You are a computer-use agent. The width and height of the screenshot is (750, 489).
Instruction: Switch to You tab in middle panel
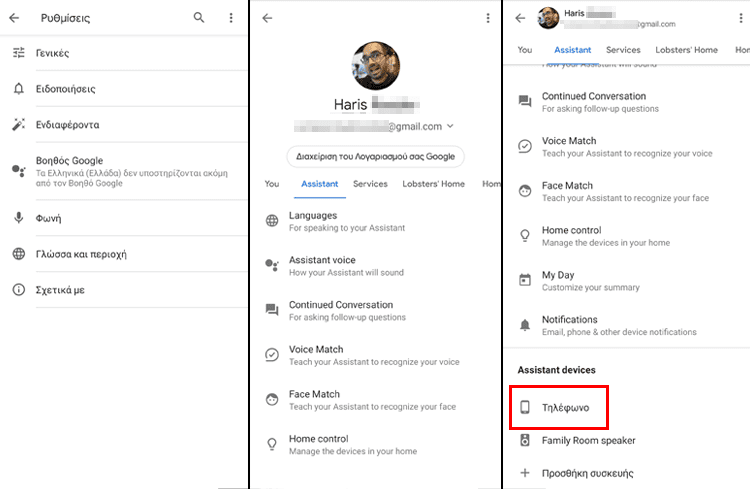pyautogui.click(x=272, y=184)
